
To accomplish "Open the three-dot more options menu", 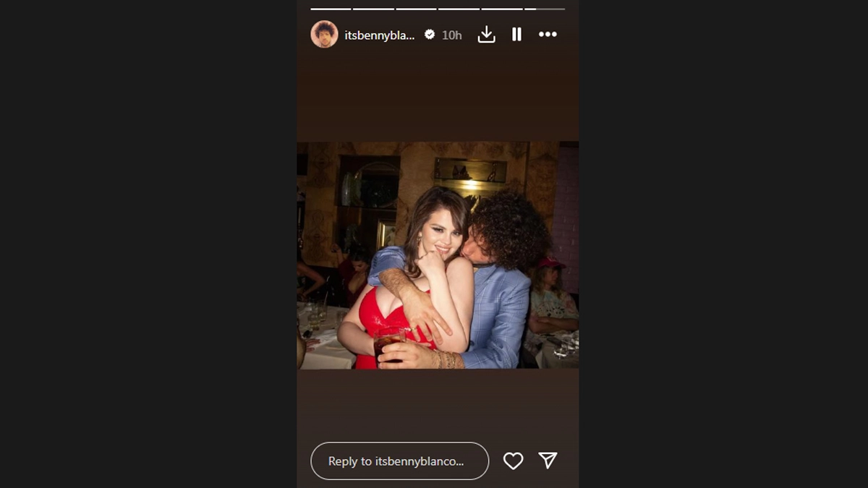I will (548, 34).
